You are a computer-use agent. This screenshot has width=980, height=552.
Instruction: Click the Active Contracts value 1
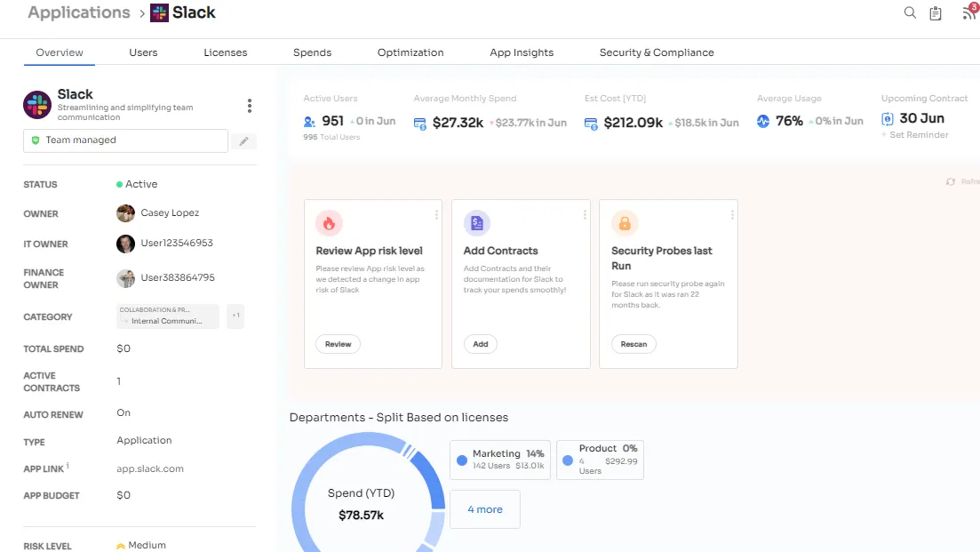click(x=119, y=381)
